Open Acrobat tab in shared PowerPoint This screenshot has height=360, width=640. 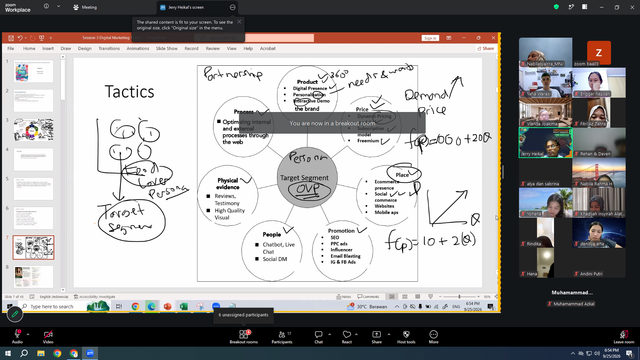268,48
